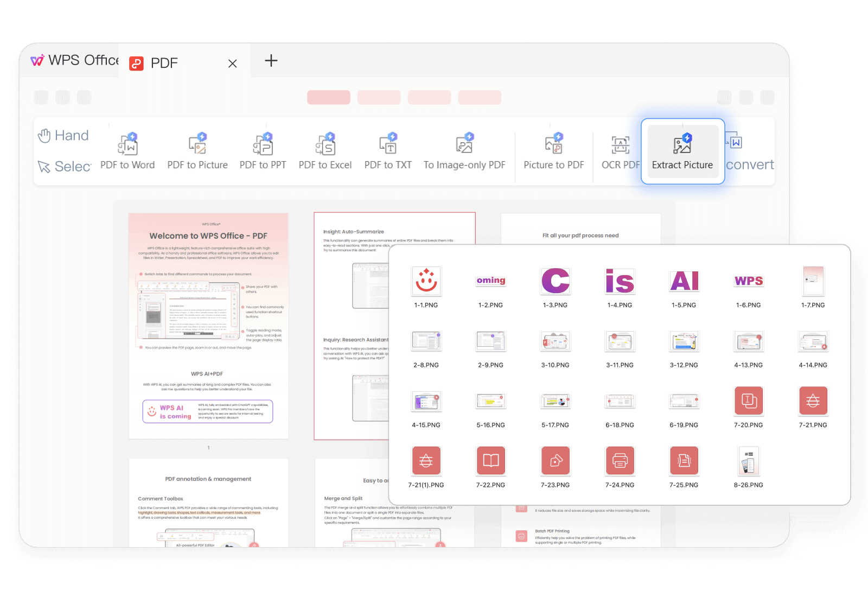Image resolution: width=868 pixels, height=597 pixels.
Task: Choose the 6-18.PNG thumbnail
Action: pyautogui.click(x=620, y=401)
